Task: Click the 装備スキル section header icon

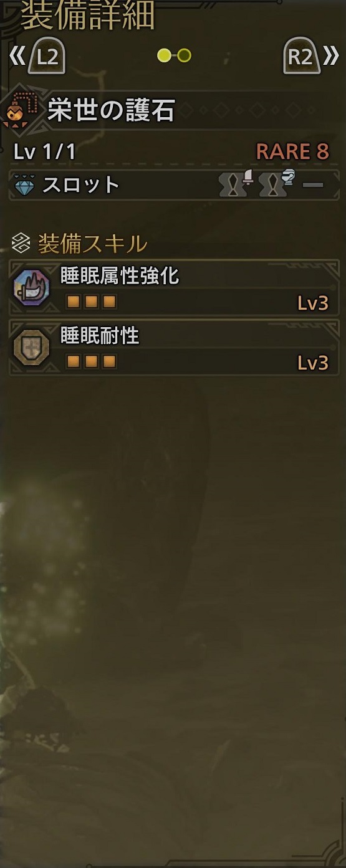Action: (22, 244)
